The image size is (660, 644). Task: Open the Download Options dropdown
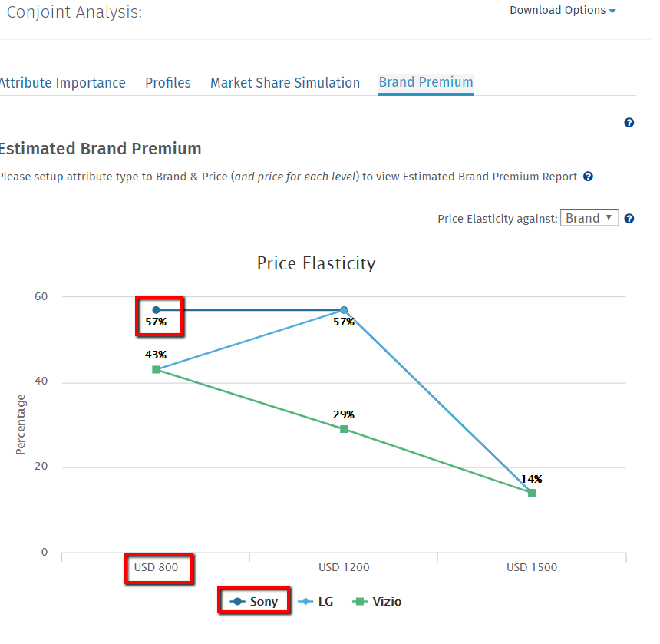coord(563,11)
